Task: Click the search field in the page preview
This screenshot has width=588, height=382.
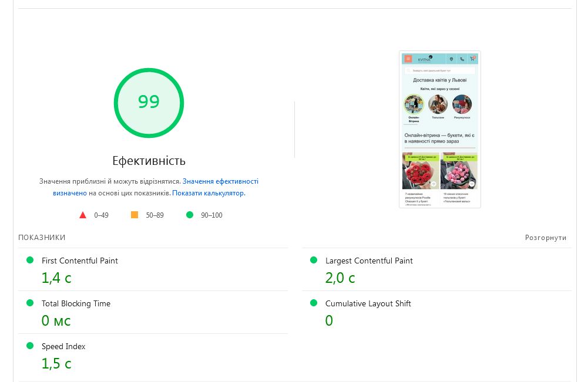Action: tap(440, 70)
